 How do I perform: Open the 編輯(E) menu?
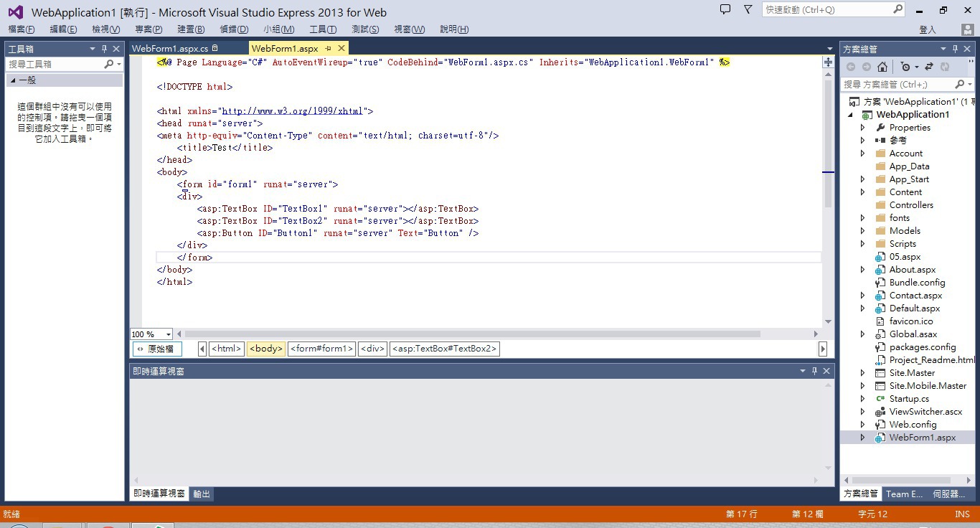tap(63, 29)
